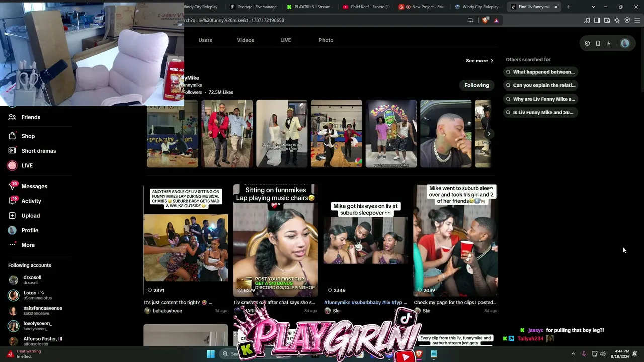
Task: Click the download desktop app icon
Action: point(608,43)
